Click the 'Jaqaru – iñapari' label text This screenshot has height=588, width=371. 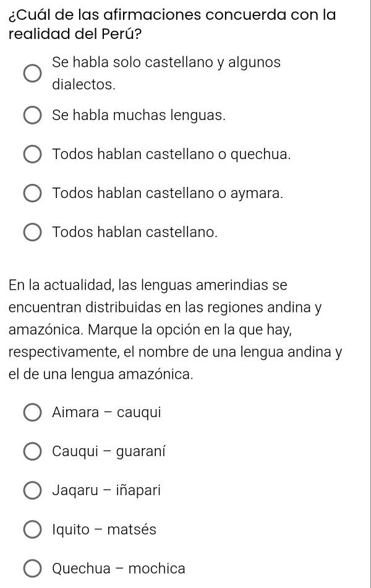point(106,490)
